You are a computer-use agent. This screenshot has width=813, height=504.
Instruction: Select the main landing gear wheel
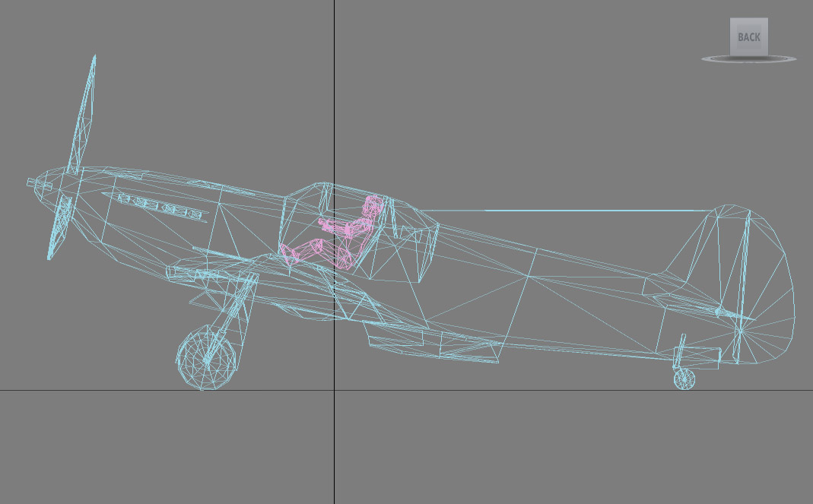click(x=206, y=358)
